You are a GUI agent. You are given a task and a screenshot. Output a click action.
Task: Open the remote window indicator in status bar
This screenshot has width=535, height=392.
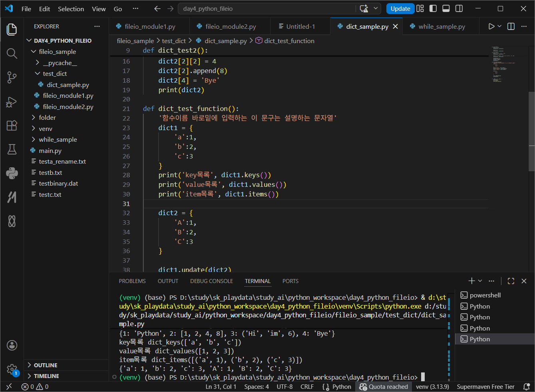[x=9, y=387]
